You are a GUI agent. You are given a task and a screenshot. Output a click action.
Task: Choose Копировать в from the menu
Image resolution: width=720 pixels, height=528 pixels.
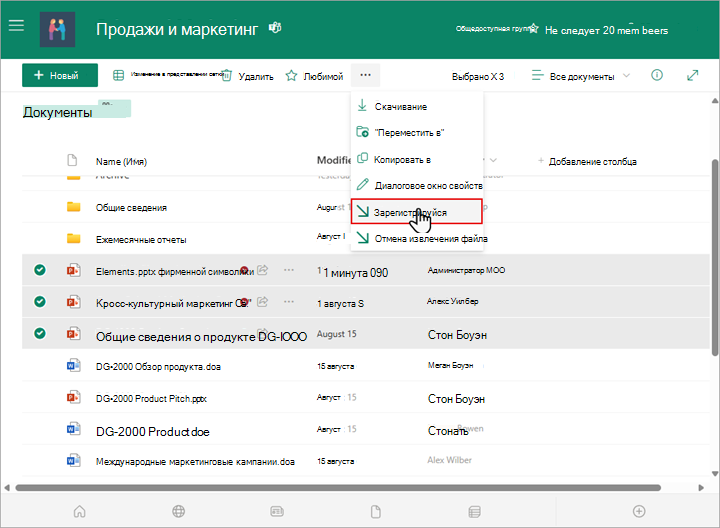(417, 159)
